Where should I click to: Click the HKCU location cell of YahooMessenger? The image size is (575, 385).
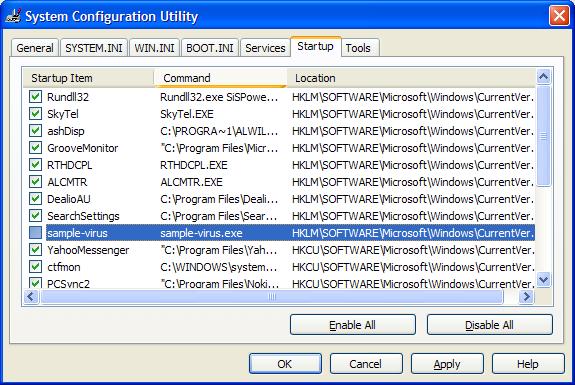click(x=413, y=250)
